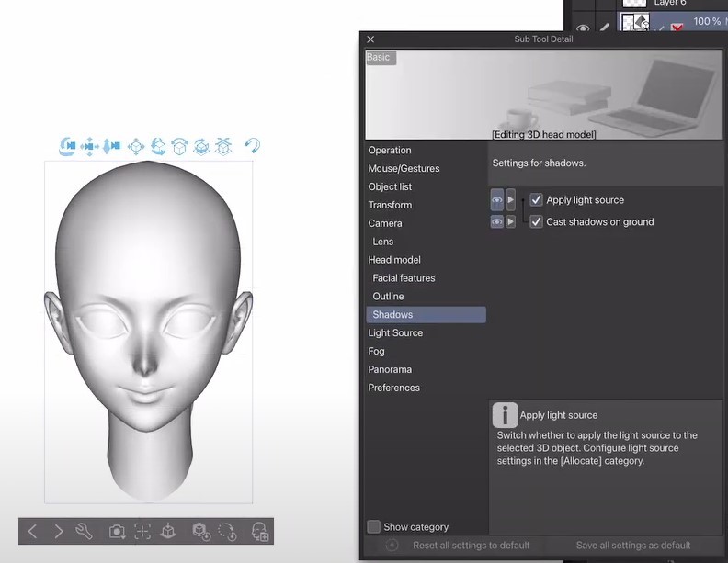The width and height of the screenshot is (728, 563).
Task: Click the pan camera icon above the head
Action: tap(90, 146)
